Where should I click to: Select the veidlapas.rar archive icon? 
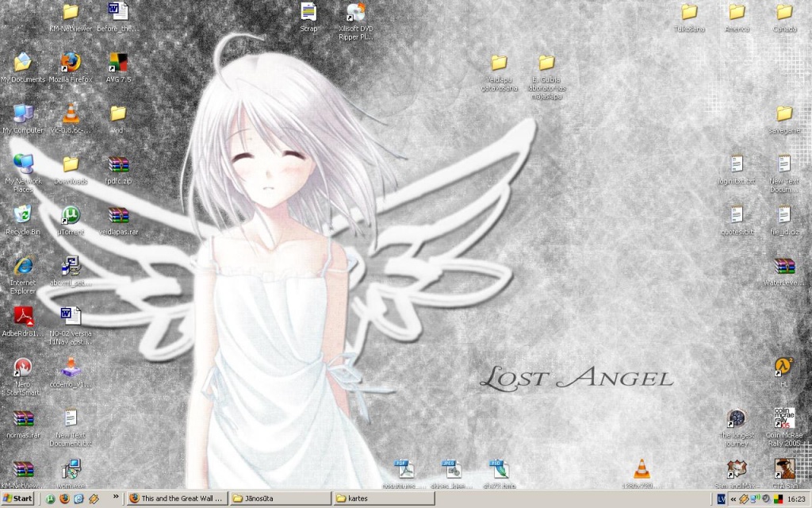[118, 220]
